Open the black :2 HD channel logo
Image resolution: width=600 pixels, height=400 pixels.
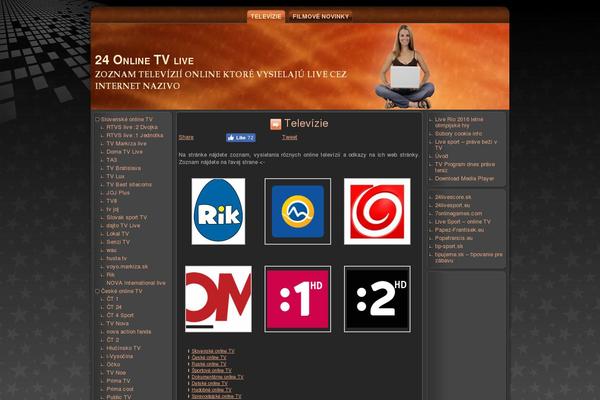377,298
